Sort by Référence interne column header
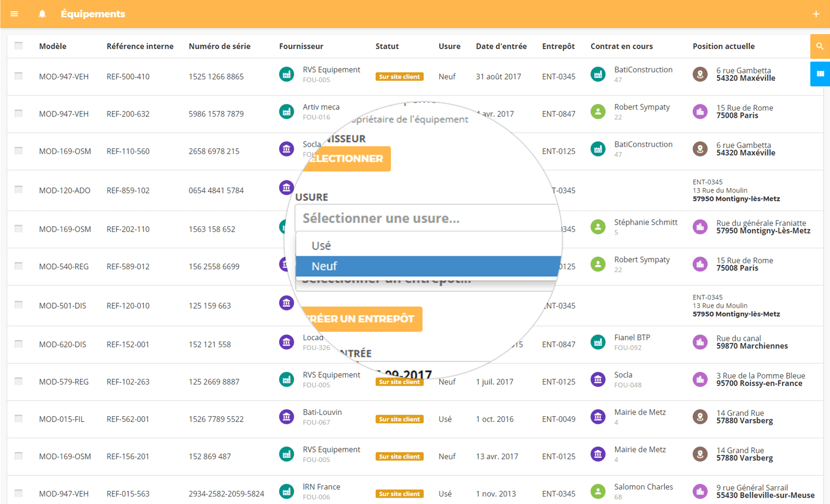 tap(140, 46)
